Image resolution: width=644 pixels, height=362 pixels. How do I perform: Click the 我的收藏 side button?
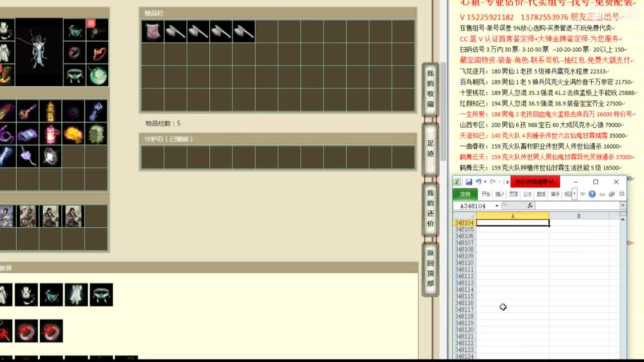coord(430,89)
